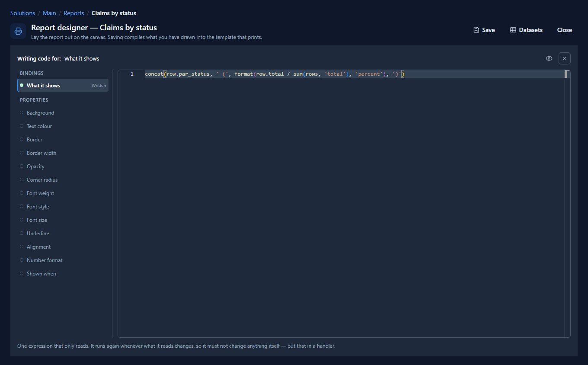
Task: Select the Number format property
Action: coord(63,260)
